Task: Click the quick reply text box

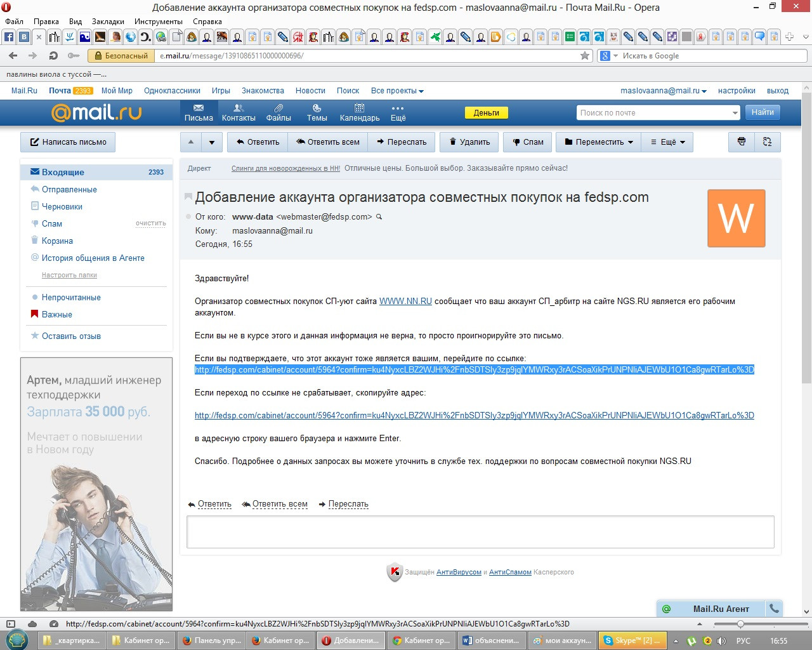Action: (x=480, y=532)
